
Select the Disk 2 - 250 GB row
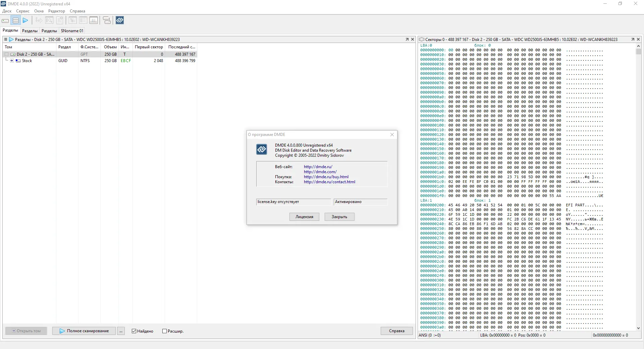click(100, 54)
